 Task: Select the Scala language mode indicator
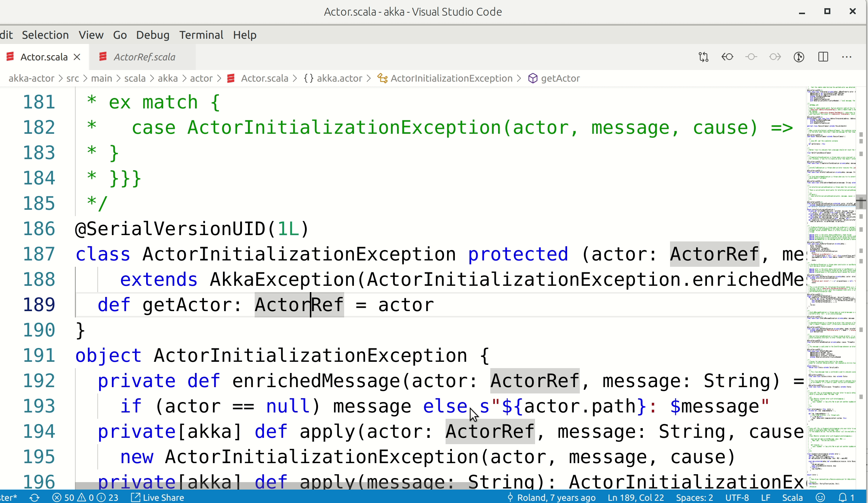[792, 498]
